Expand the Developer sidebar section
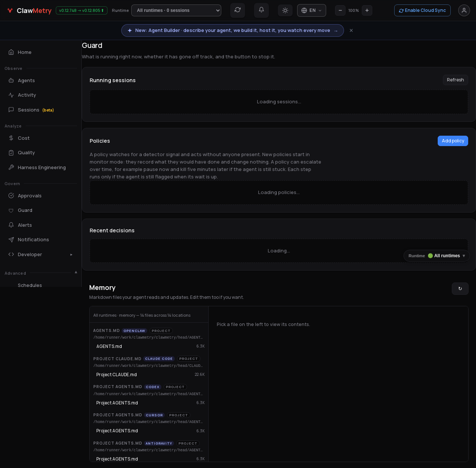This screenshot has width=476, height=468. (41, 254)
